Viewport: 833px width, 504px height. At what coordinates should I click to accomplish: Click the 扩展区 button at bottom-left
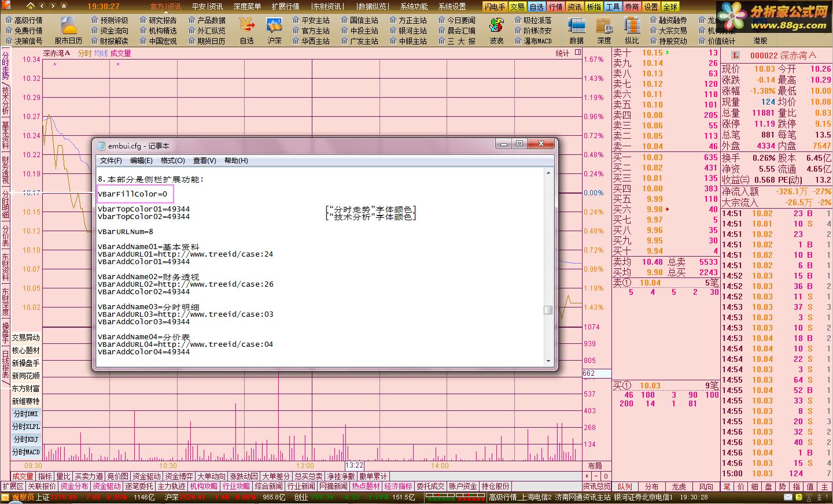coord(13,487)
